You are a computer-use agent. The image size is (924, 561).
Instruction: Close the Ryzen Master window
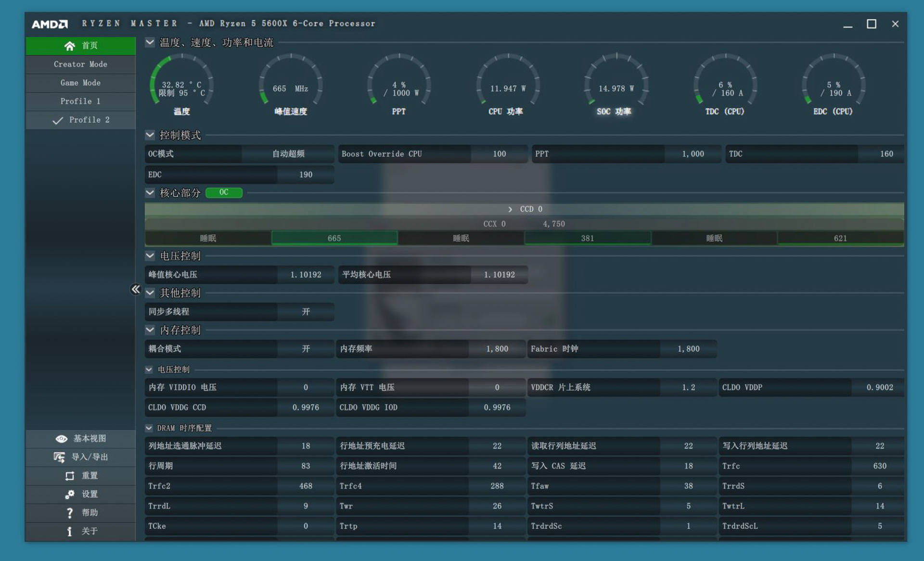895,24
